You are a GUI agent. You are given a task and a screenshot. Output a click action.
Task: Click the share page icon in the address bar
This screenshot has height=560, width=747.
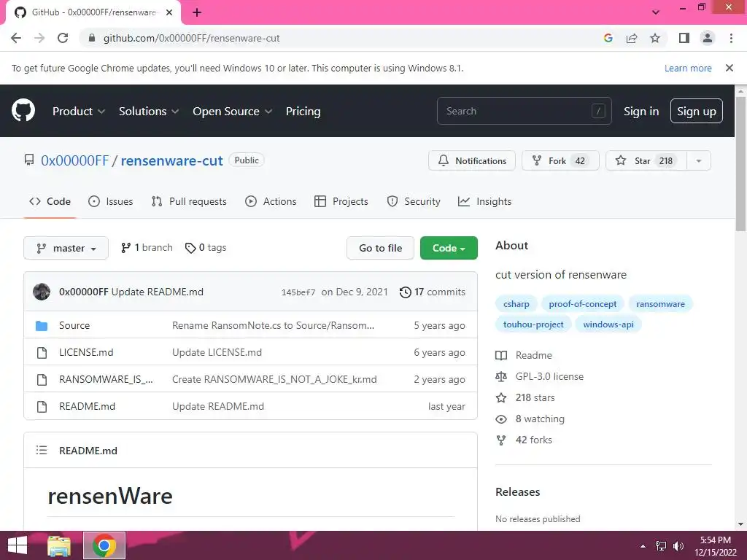(632, 38)
